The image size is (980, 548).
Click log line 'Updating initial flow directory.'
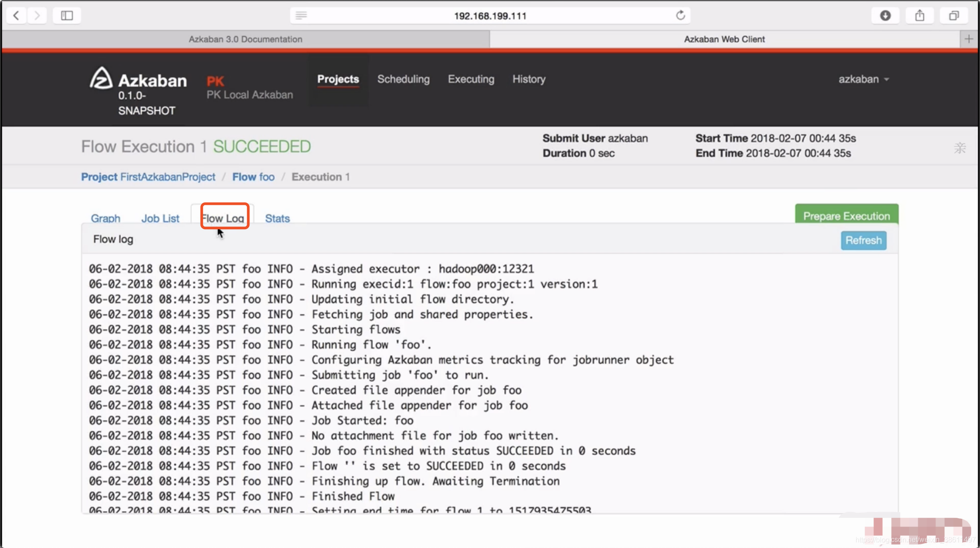(x=301, y=299)
